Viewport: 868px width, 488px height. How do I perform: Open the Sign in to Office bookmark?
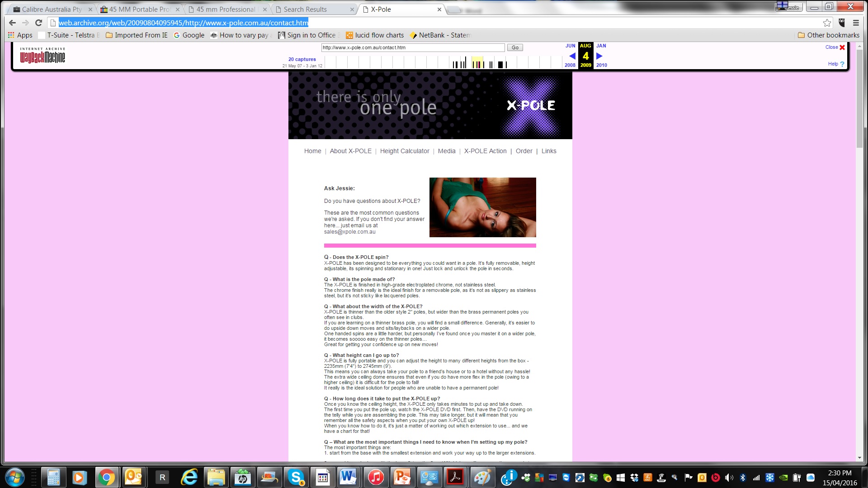click(x=309, y=35)
